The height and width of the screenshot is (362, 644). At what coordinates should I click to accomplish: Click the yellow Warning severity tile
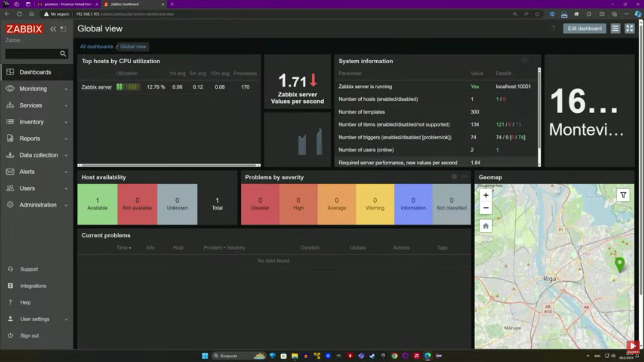[375, 204]
